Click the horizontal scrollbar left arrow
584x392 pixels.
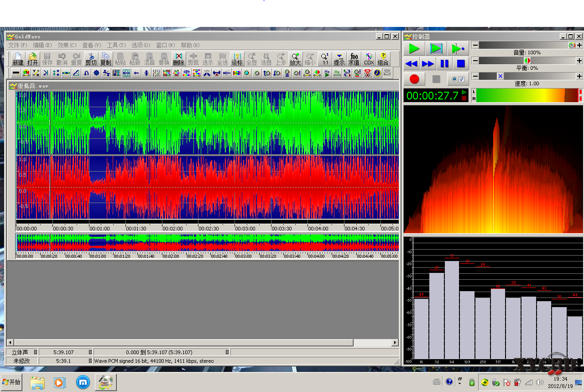tap(10, 342)
